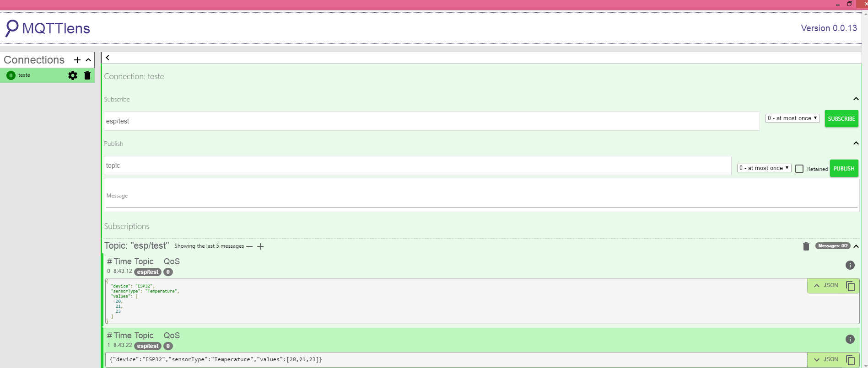Click the subscribe topic field esp/test

click(431, 121)
